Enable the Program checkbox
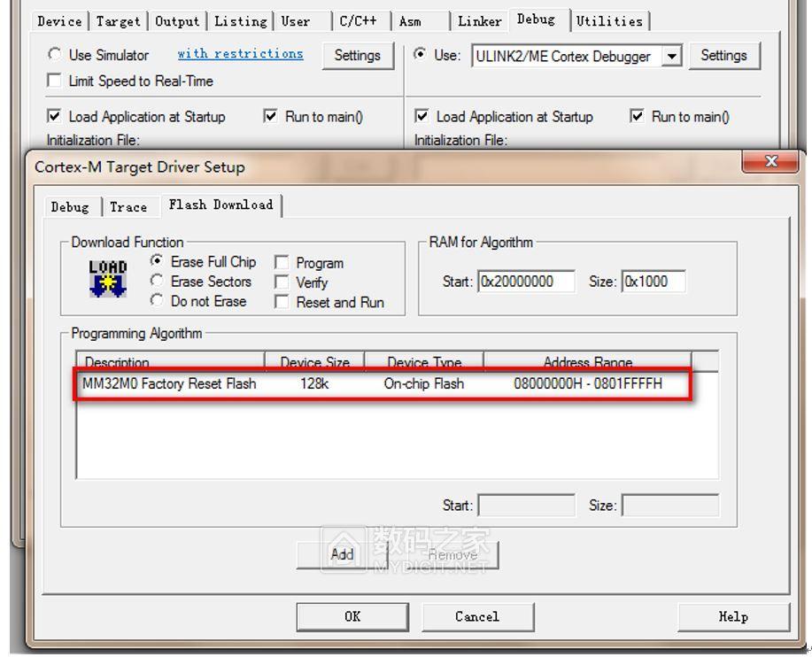The width and height of the screenshot is (812, 657). (x=282, y=262)
